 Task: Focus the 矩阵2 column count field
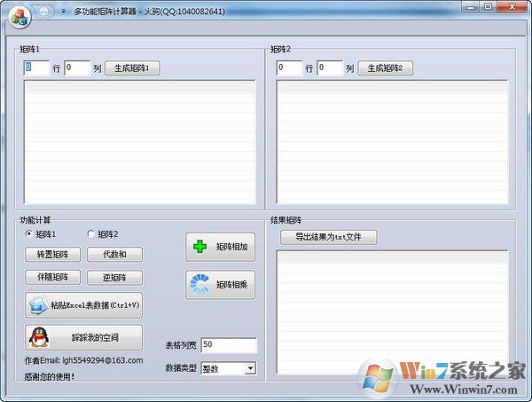pyautogui.click(x=330, y=67)
